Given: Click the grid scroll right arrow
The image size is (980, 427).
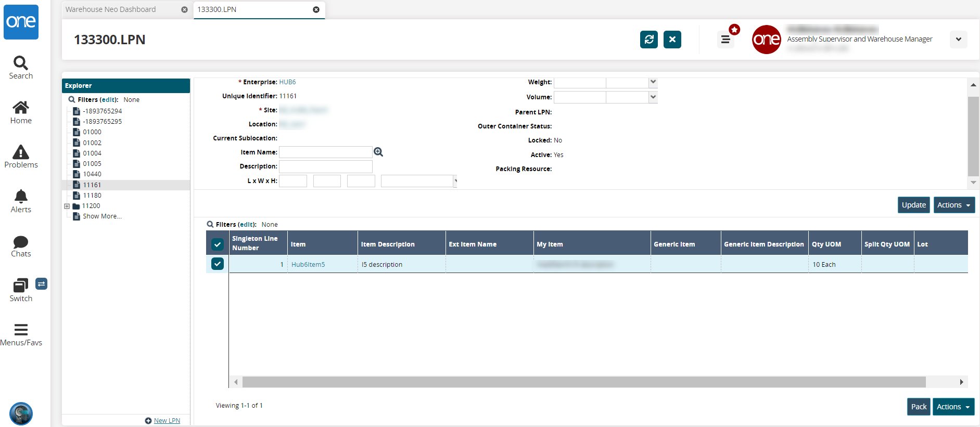Looking at the screenshot, I should click(961, 382).
